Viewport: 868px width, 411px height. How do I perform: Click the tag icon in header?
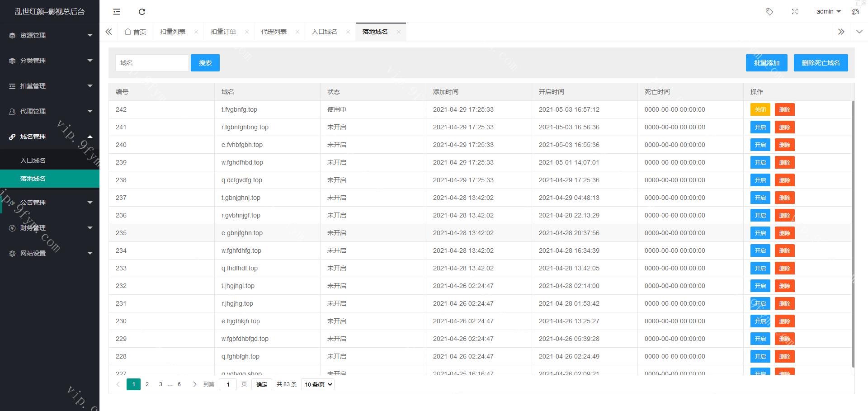point(769,12)
